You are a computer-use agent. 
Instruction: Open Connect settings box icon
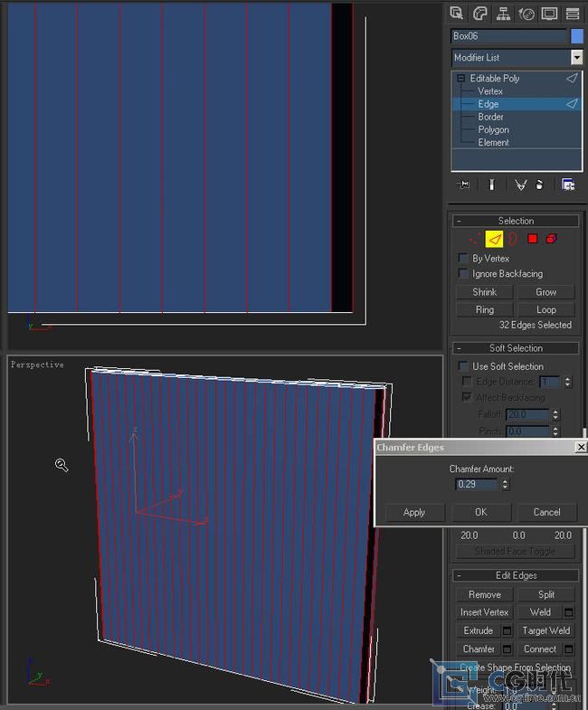pyautogui.click(x=568, y=648)
